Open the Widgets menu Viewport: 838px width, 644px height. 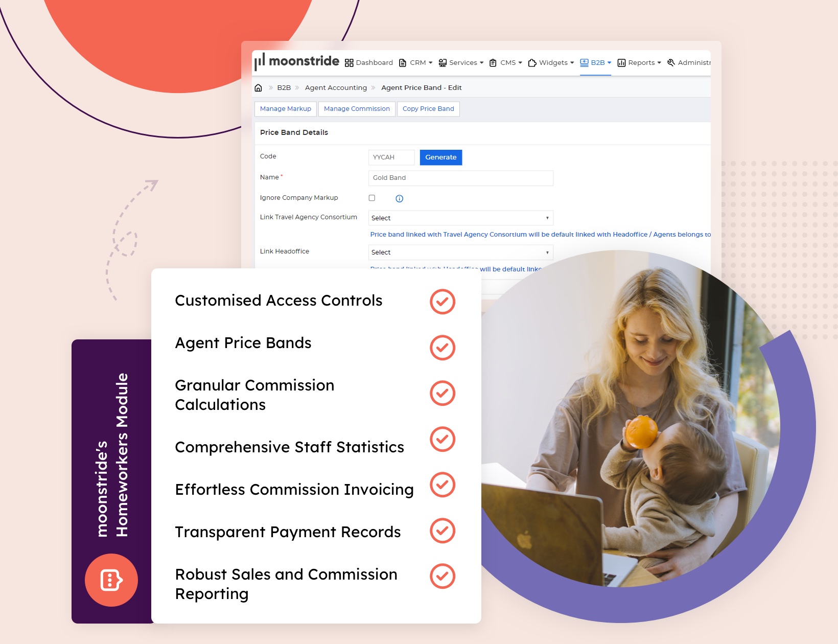point(551,63)
